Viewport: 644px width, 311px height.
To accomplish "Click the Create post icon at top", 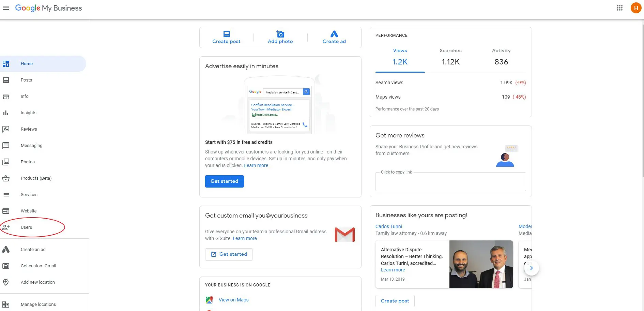I will coord(226,34).
